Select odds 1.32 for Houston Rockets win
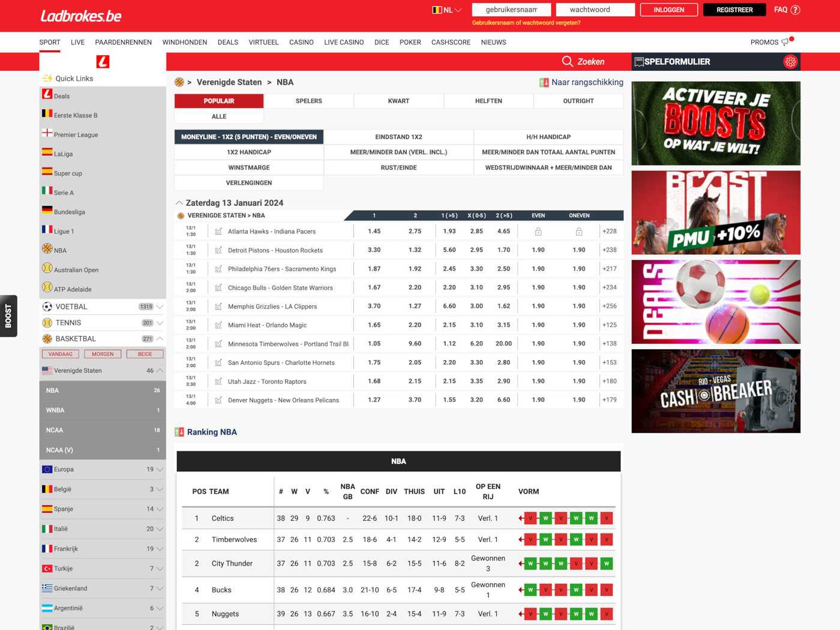Image resolution: width=840 pixels, height=630 pixels. (415, 250)
